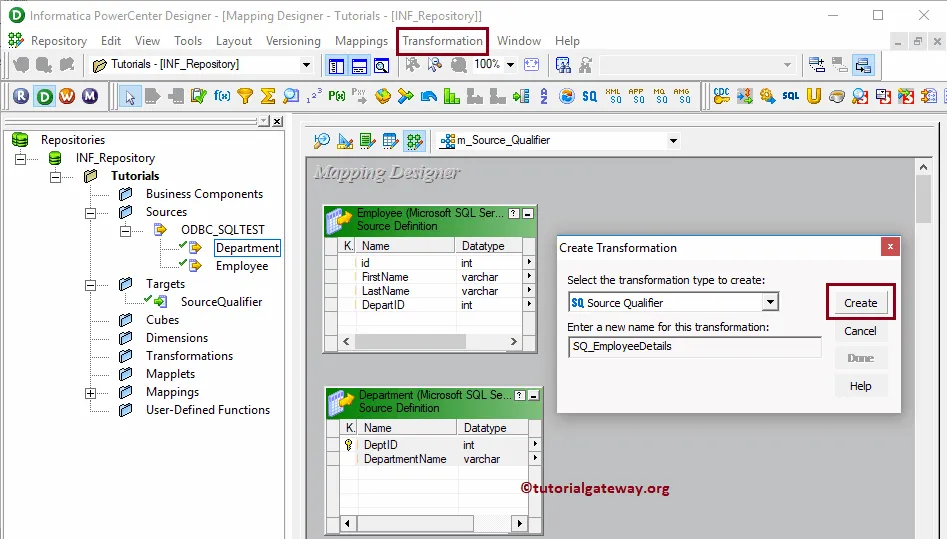This screenshot has height=539, width=947.
Task: Open the Edit menu
Action: click(111, 40)
